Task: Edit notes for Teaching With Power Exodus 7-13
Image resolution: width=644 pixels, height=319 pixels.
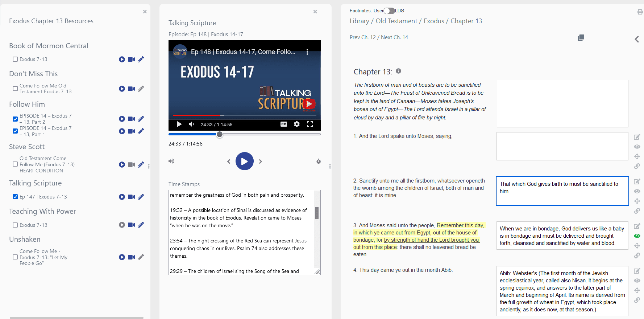Action: pyautogui.click(x=141, y=225)
